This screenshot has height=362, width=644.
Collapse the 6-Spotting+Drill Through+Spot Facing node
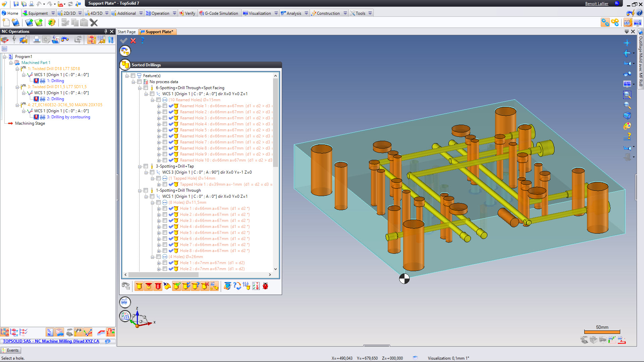pyautogui.click(x=140, y=88)
